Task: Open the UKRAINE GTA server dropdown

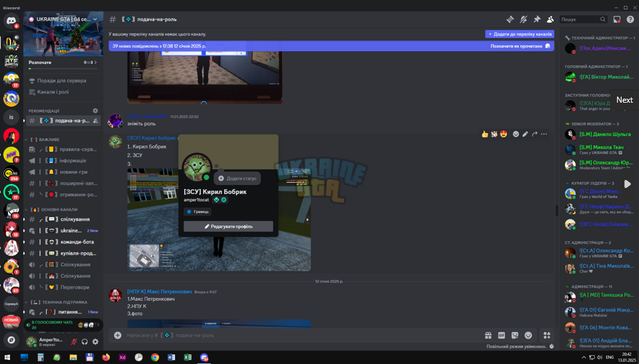Action: [x=63, y=19]
